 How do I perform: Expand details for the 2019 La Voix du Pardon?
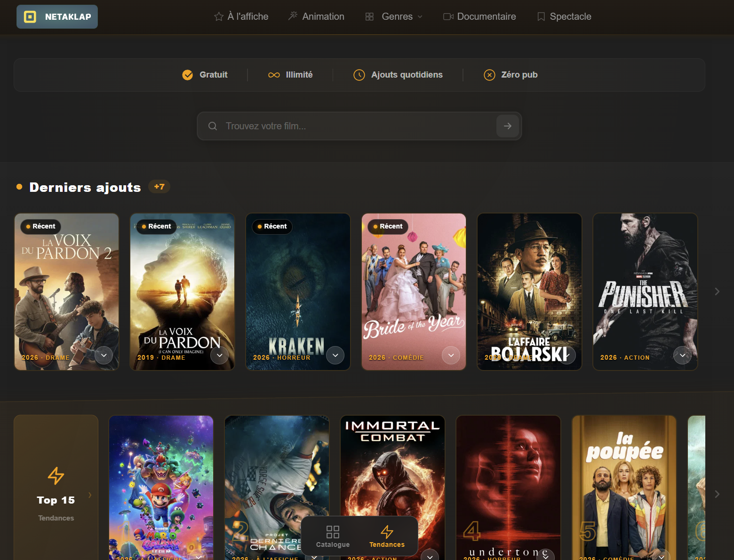[x=220, y=355]
